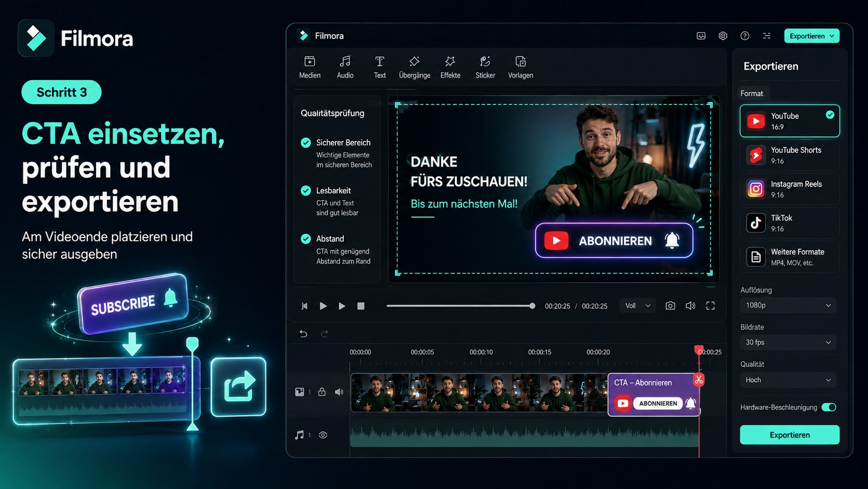Click the Lesbarkeit check mark
The height and width of the screenshot is (489, 868).
point(306,191)
